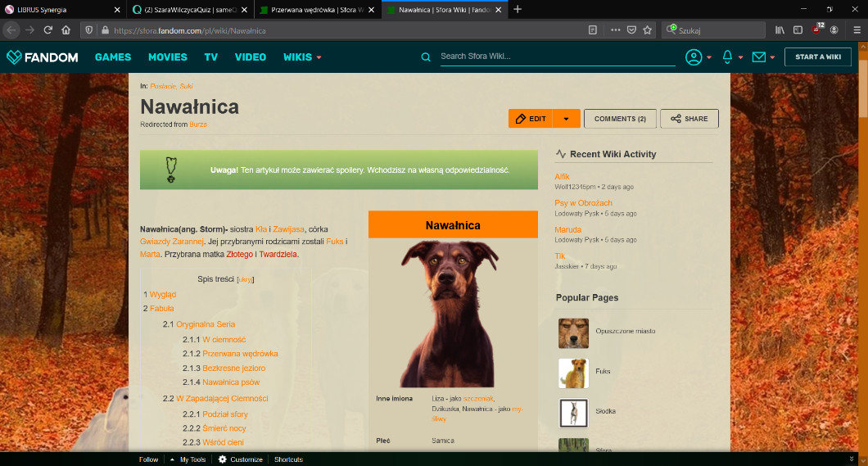This screenshot has width=868, height=466.
Task: Open the GAMES menu item
Action: point(113,57)
